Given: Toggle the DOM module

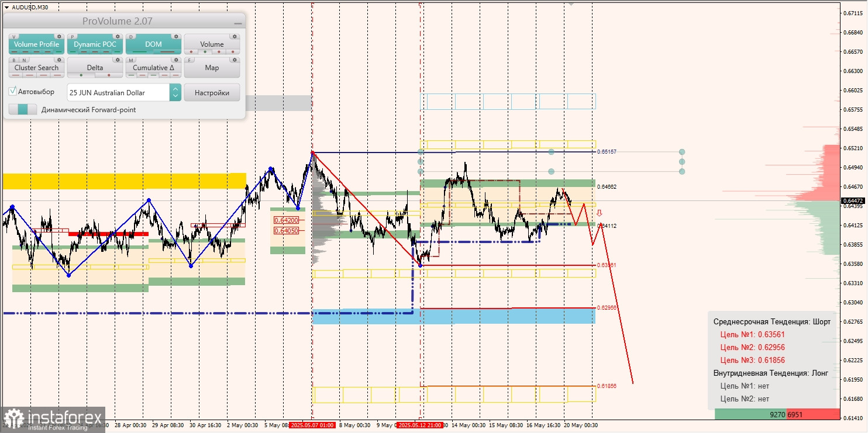Looking at the screenshot, I should pyautogui.click(x=153, y=44).
